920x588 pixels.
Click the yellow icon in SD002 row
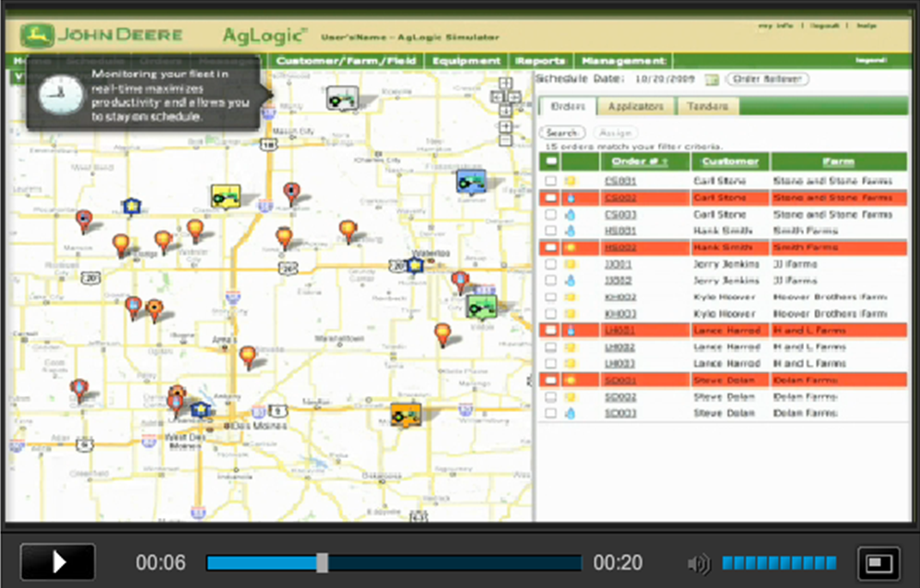coord(571,396)
